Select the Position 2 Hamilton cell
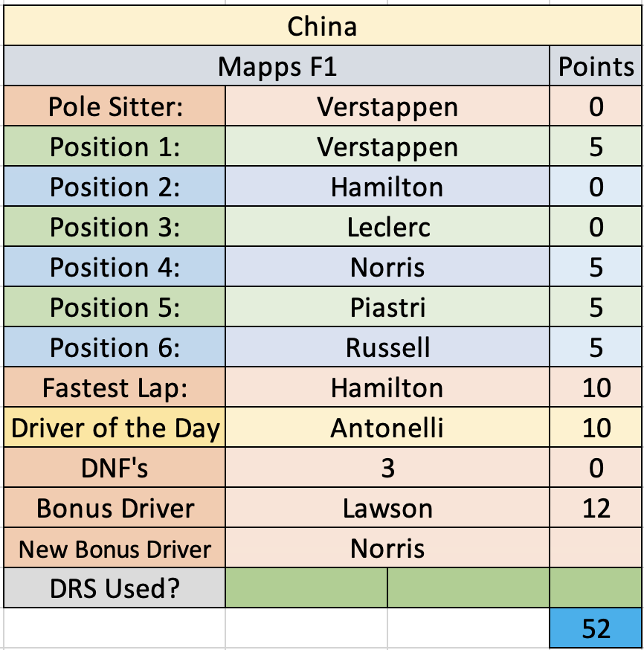The image size is (644, 650). point(387,187)
